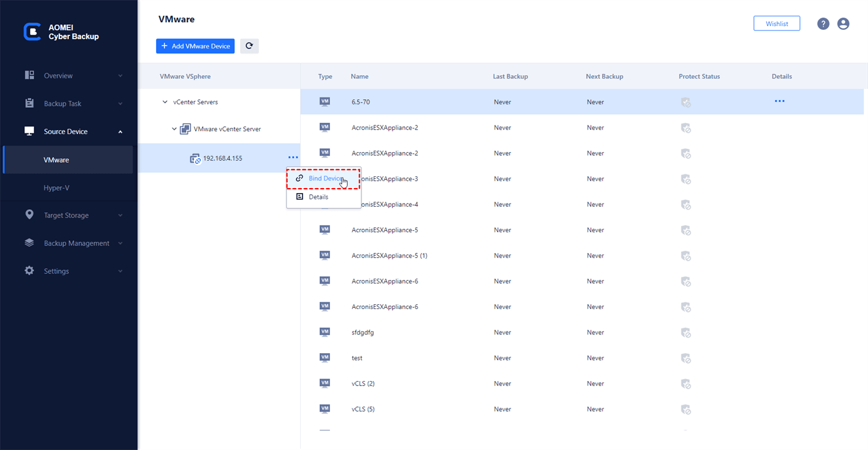Click the protect status shield for test
868x450 pixels.
pyautogui.click(x=686, y=358)
